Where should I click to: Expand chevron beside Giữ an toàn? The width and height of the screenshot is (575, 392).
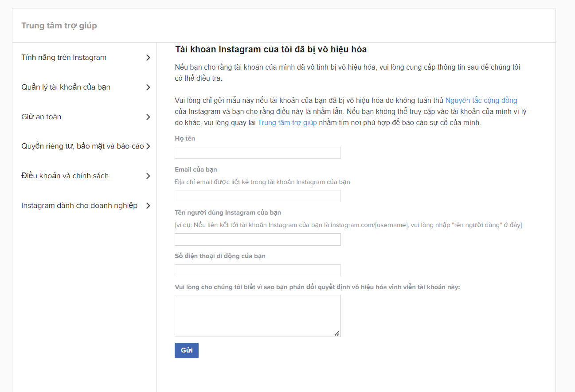click(148, 117)
